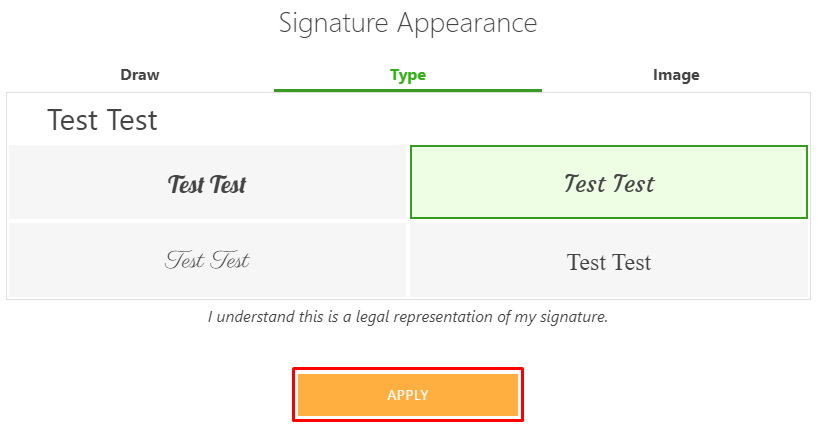Click the Signature Appearance heading
Viewport: 818px width, 428px height.
pos(408,23)
